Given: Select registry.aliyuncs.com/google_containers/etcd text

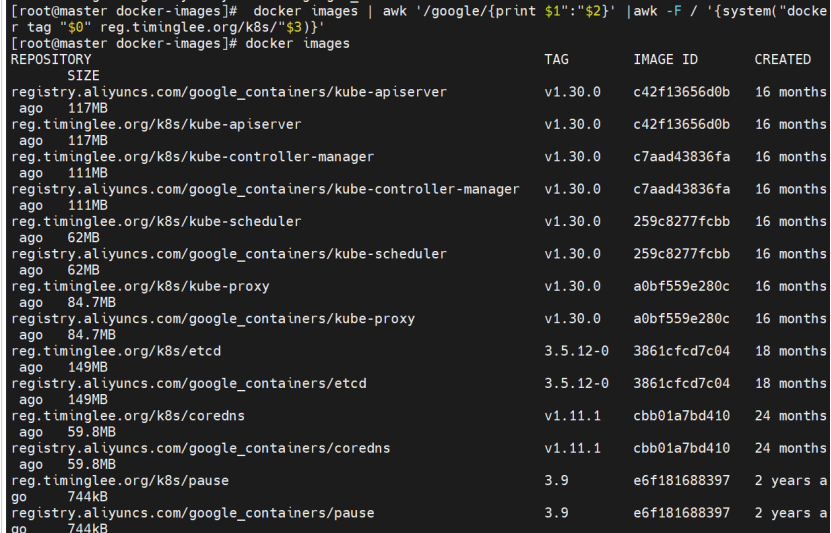Looking at the screenshot, I should (188, 383).
